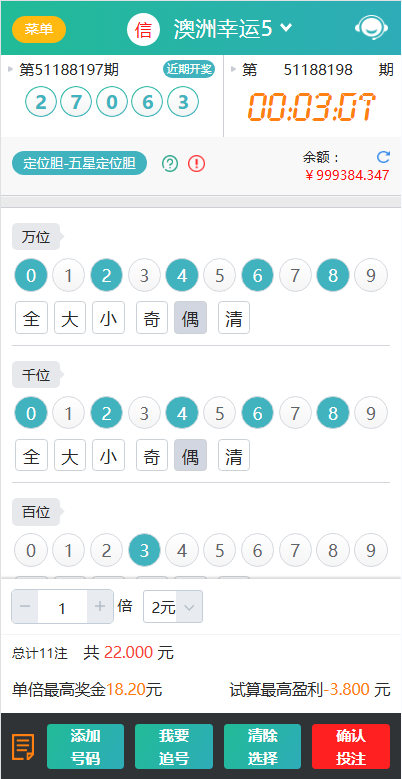The width and height of the screenshot is (402, 779).
Task: Refresh the balance with blue reload icon
Action: click(383, 157)
